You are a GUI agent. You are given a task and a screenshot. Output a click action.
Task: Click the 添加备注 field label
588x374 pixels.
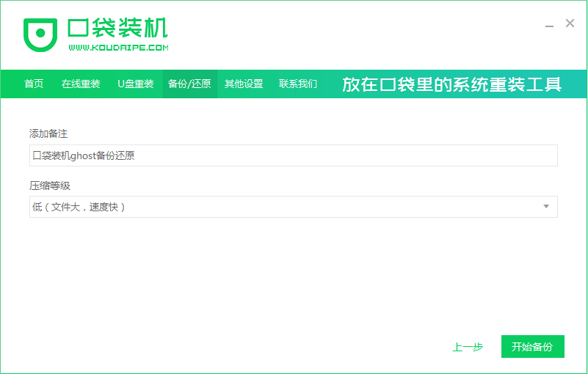tap(48, 133)
